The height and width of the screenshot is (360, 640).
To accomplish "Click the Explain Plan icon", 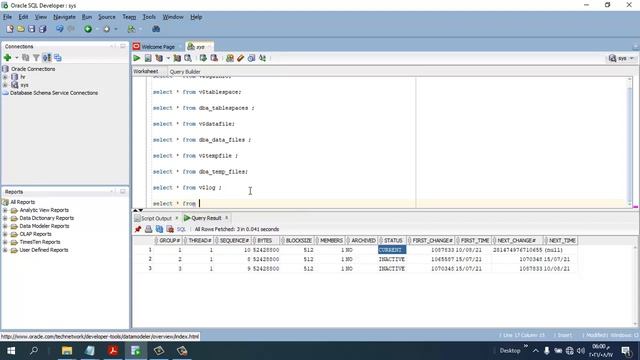I will 159,58.
